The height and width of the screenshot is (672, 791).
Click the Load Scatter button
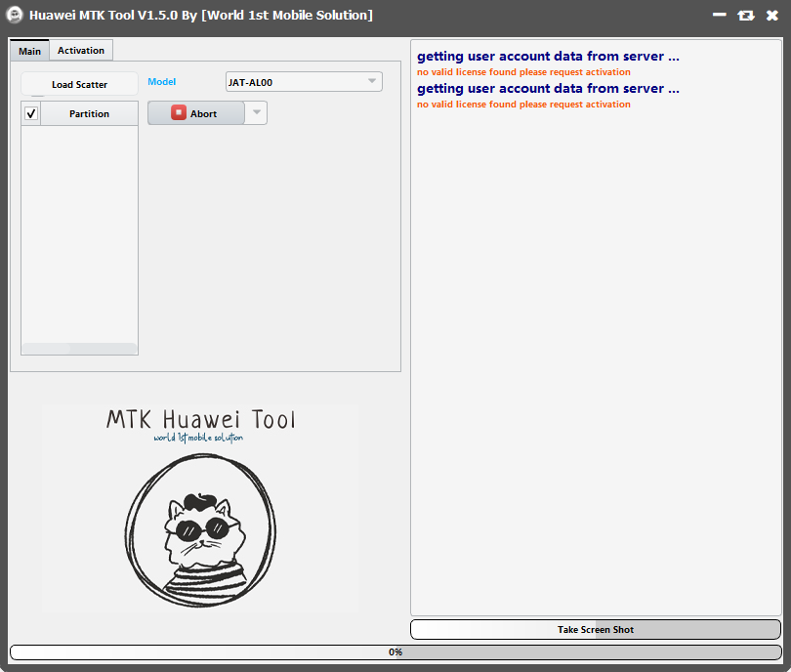79,84
